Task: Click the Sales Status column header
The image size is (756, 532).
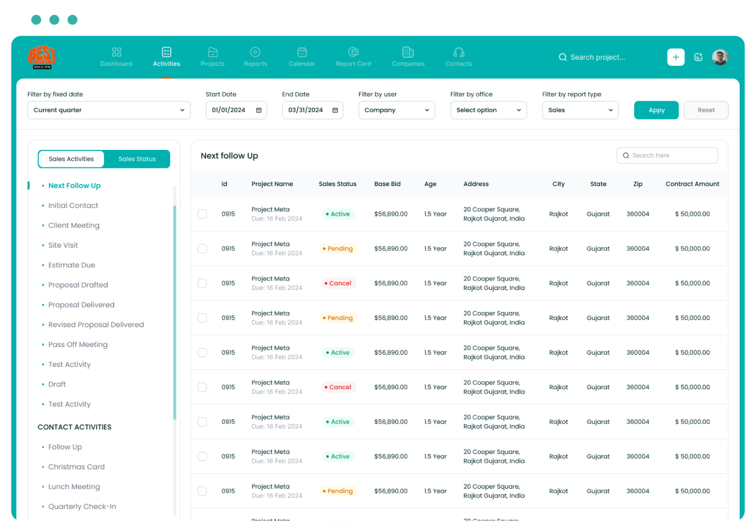Action: point(338,184)
